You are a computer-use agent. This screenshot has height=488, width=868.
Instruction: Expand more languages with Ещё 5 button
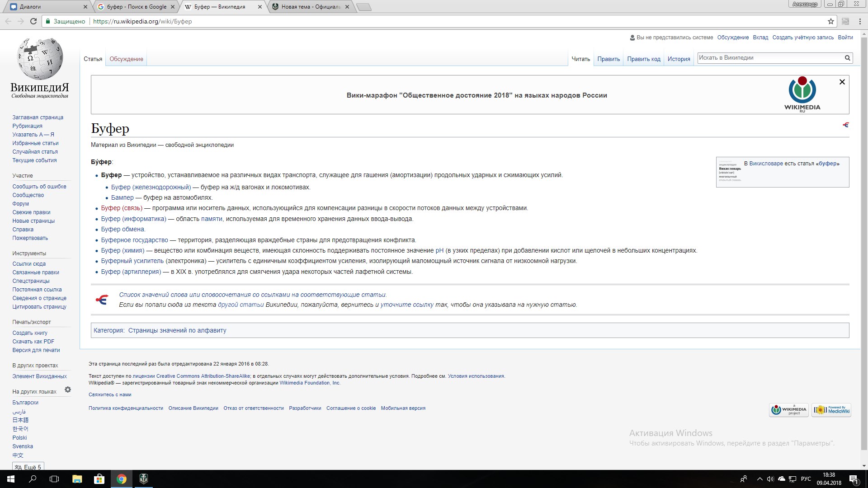[28, 467]
